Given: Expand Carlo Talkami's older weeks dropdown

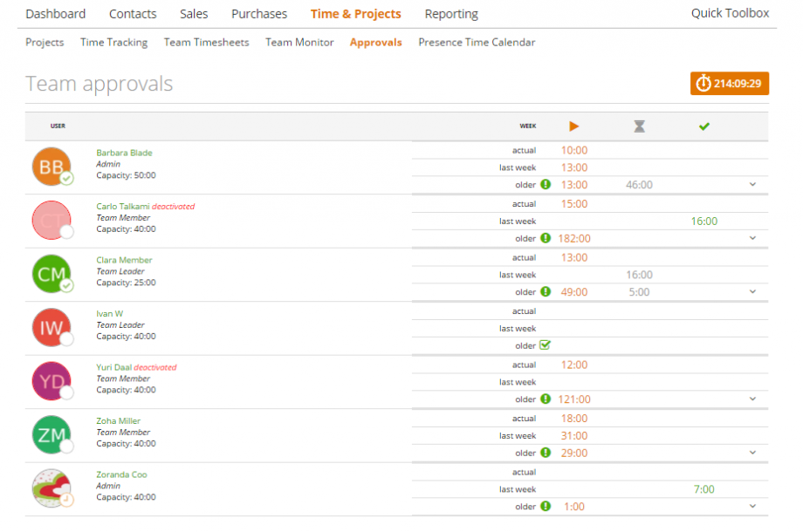Looking at the screenshot, I should tap(752, 238).
